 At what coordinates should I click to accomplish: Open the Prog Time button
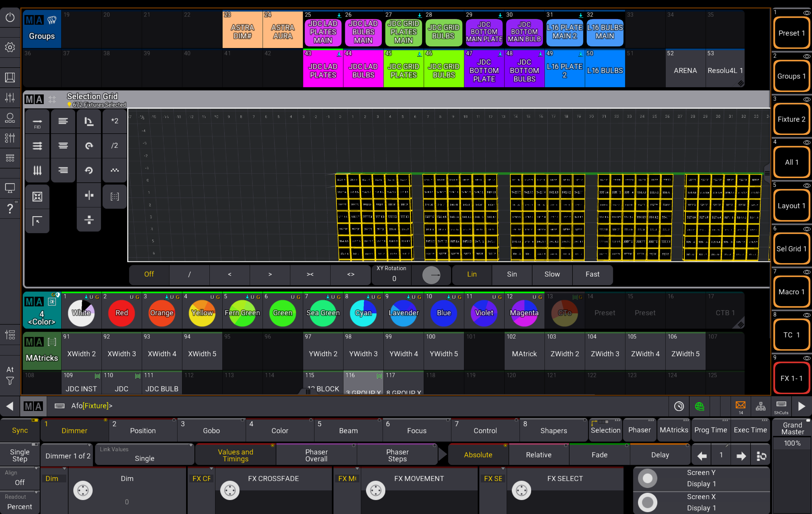click(x=711, y=430)
